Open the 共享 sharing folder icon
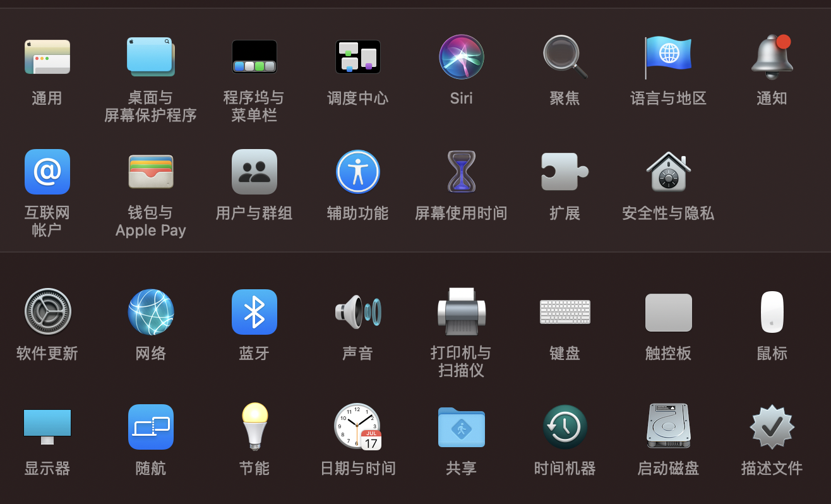Screen dimensions: 831x504 (x=462, y=427)
